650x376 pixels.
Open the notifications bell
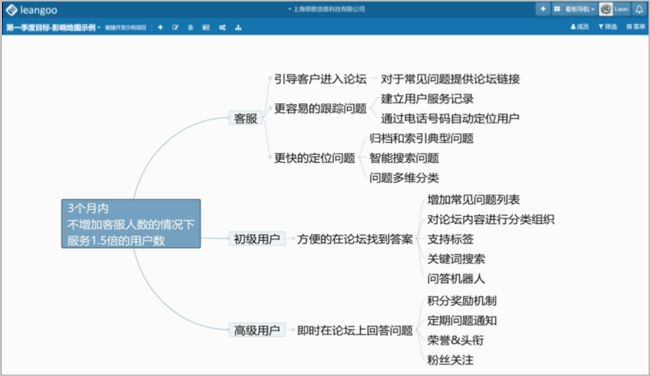click(639, 9)
